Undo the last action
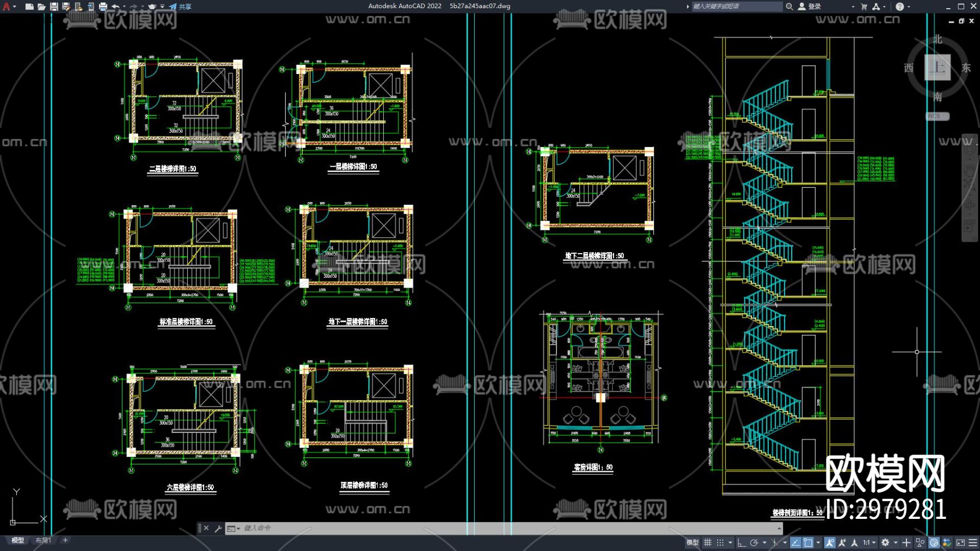 [115, 7]
